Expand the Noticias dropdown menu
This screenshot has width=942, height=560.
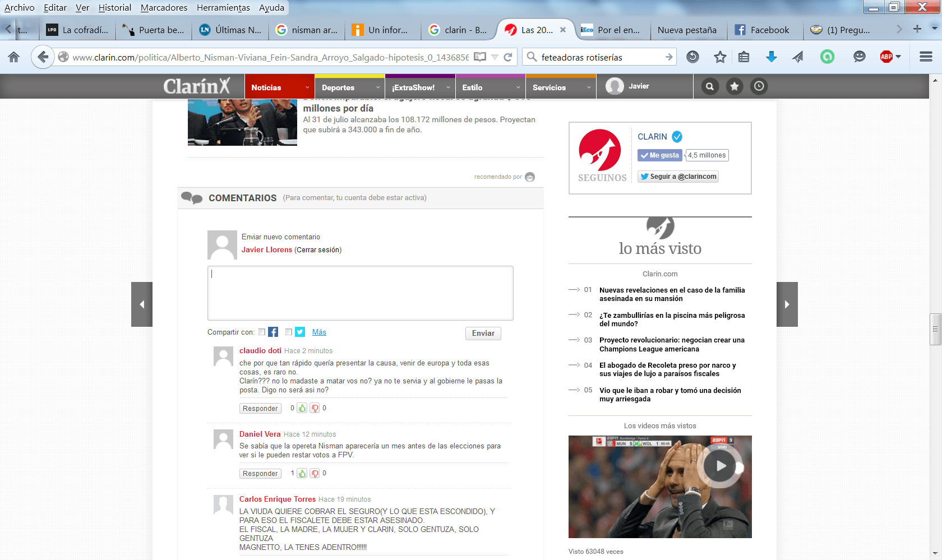point(307,87)
